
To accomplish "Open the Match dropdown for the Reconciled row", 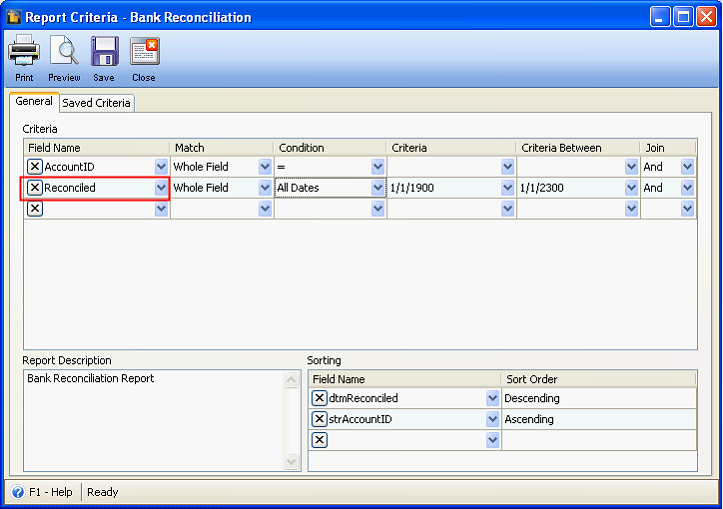I will [x=265, y=188].
